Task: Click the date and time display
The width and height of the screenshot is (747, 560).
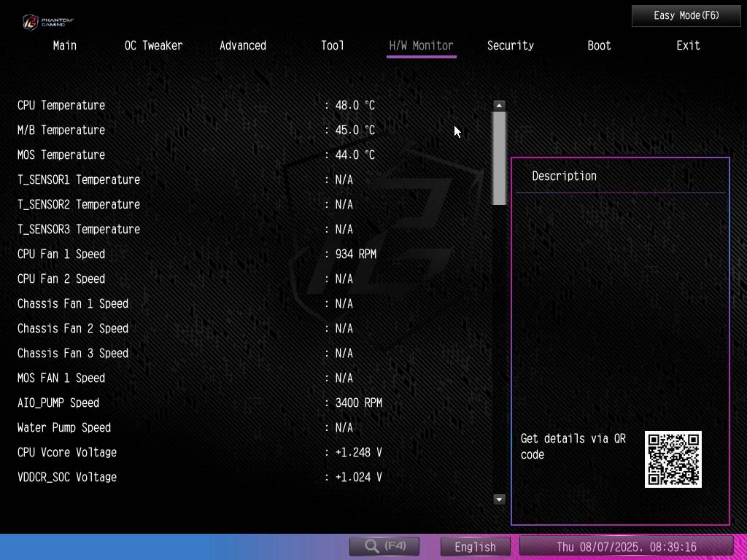Action: click(x=627, y=546)
